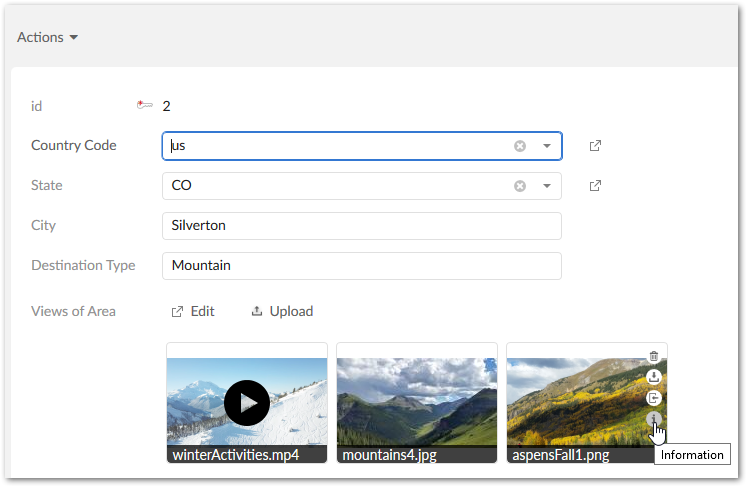Open State record via external link icon
The image size is (747, 487).
[595, 186]
